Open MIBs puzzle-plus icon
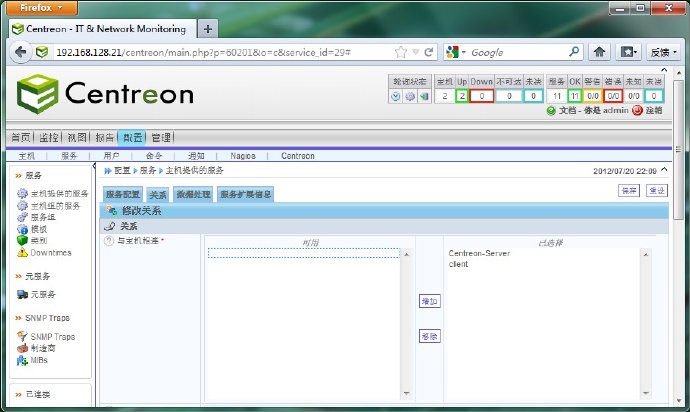The image size is (690, 412). point(22,360)
